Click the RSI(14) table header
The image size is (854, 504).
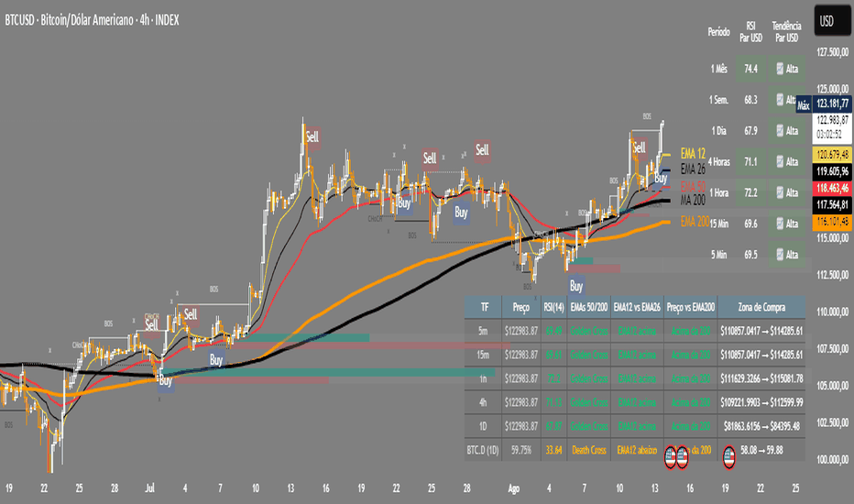click(553, 307)
